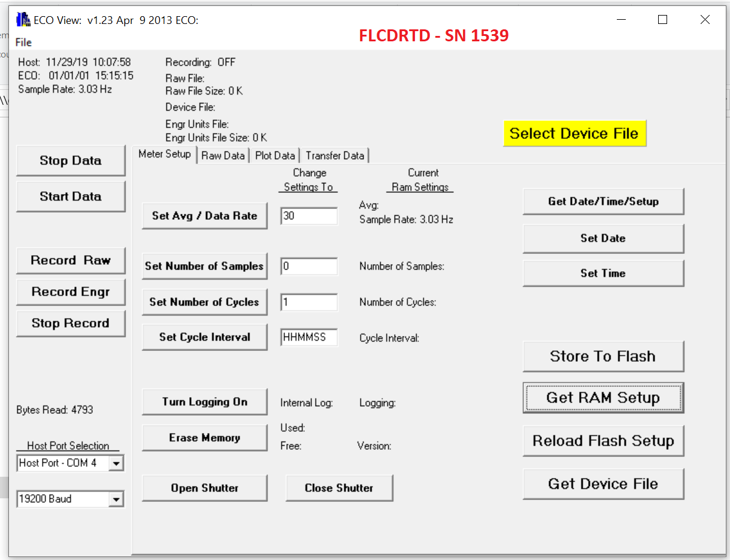This screenshot has width=730, height=560.
Task: Click the HHMMSS cycle interval field
Action: click(x=309, y=337)
